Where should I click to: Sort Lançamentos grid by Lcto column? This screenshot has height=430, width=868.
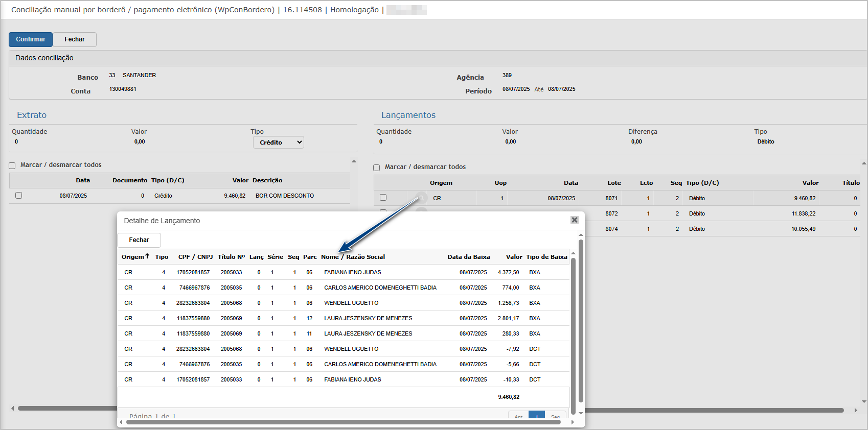pos(647,183)
